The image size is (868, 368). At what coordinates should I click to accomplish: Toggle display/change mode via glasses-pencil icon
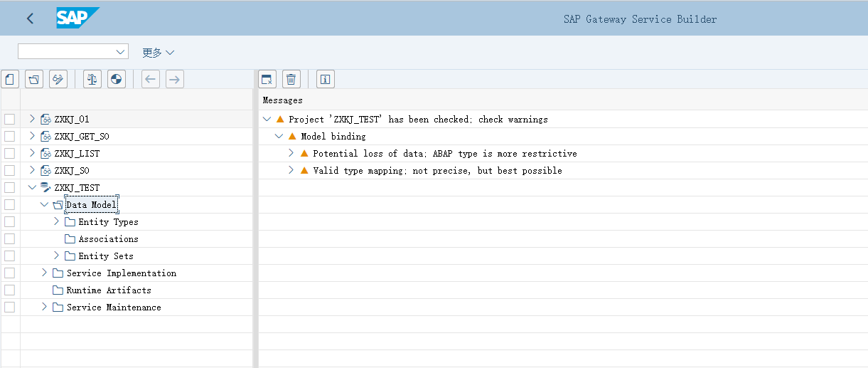coord(58,79)
